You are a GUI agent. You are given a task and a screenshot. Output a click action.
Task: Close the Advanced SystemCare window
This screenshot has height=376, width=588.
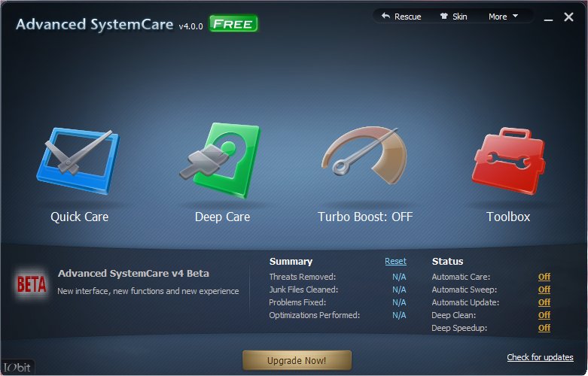(x=568, y=17)
